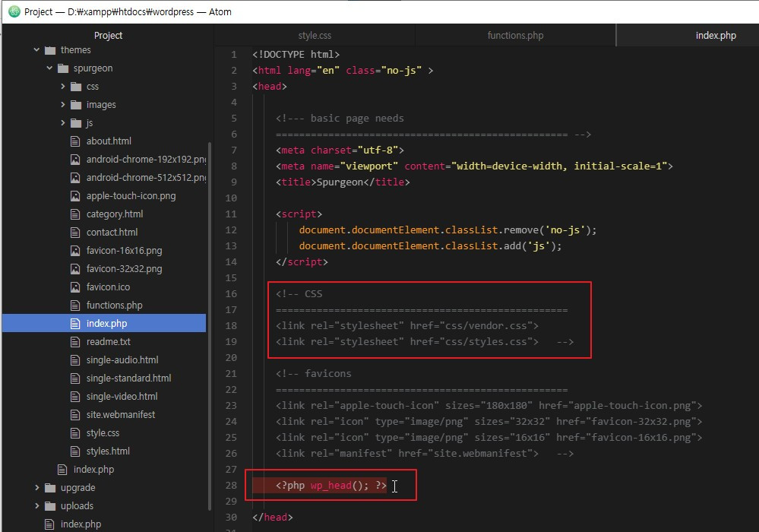
Task: Click the meta charset utf-8 line
Action: (340, 150)
